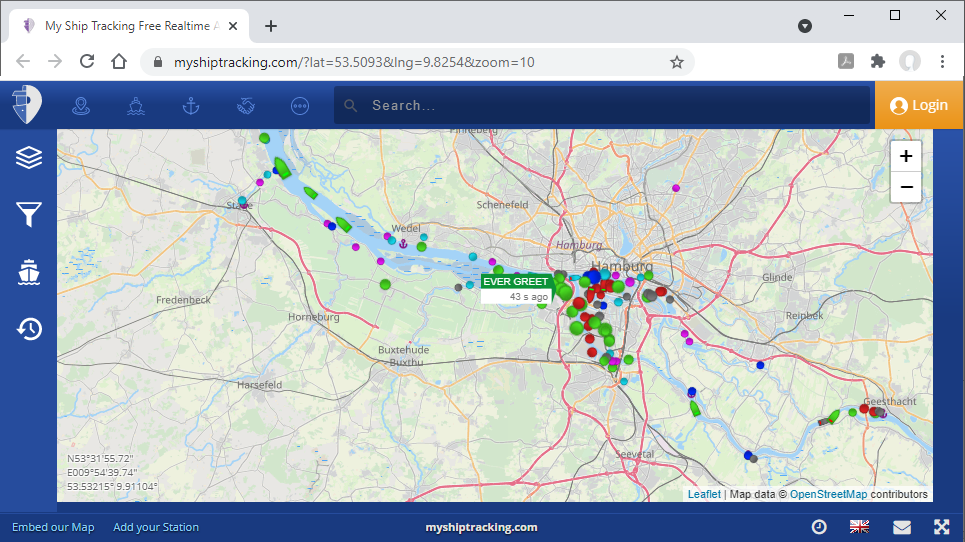Click the ship icon in left sidebar
965x542 pixels.
click(x=29, y=271)
